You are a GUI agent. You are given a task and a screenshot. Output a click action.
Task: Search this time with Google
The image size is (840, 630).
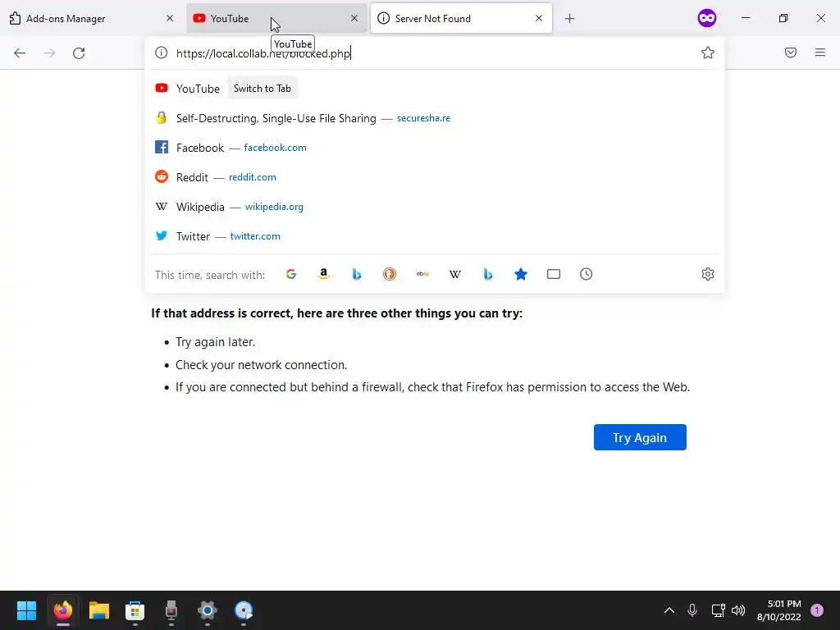(291, 274)
